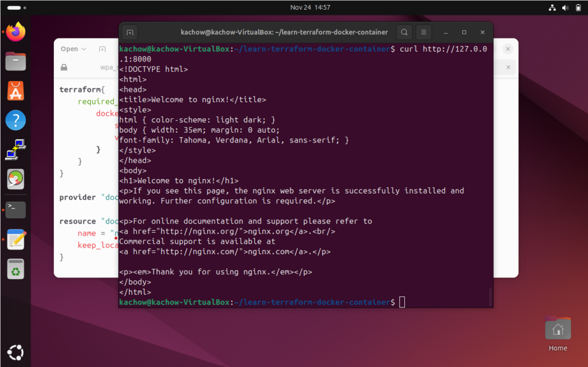Open search in terminal header bar
This screenshot has width=588, height=367.
(x=404, y=32)
